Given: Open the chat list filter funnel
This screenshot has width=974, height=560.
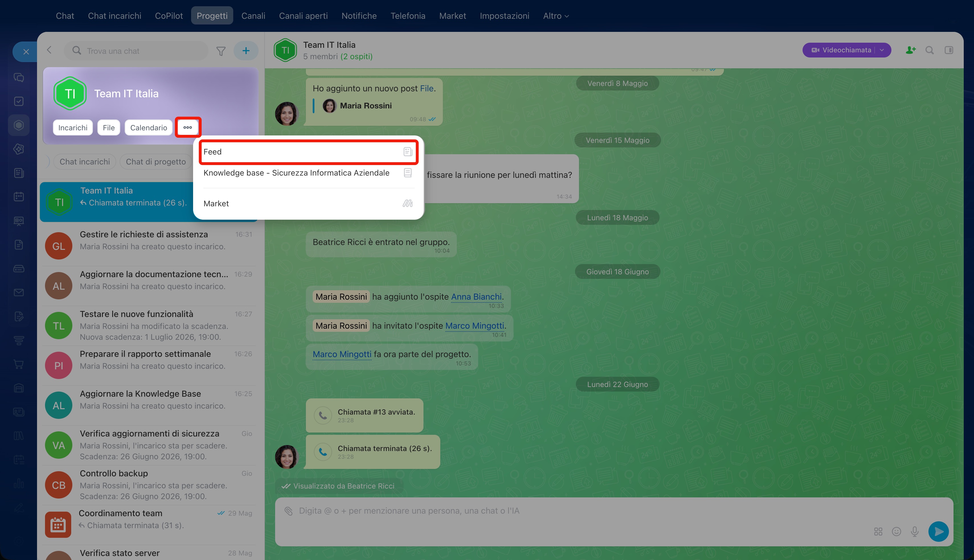Looking at the screenshot, I should [x=221, y=51].
